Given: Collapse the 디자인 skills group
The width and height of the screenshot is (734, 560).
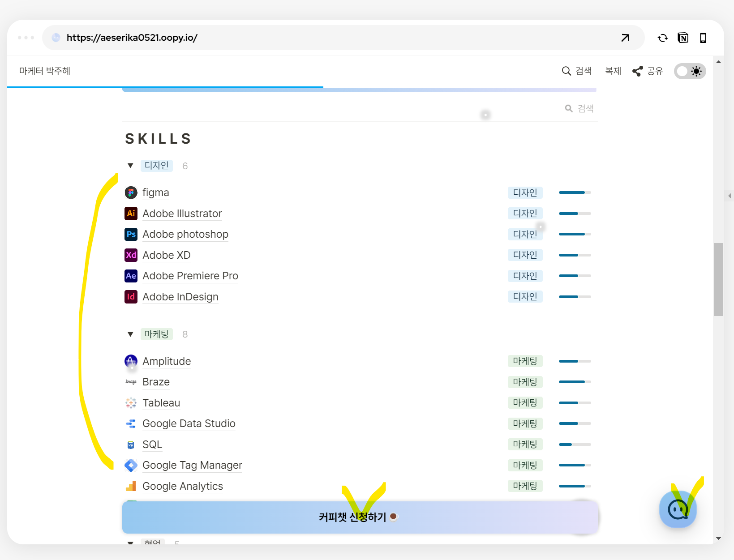Looking at the screenshot, I should pos(130,166).
